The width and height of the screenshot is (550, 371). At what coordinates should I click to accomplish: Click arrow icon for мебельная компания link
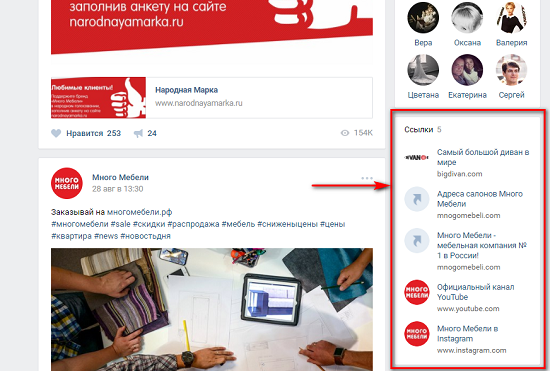coord(417,241)
